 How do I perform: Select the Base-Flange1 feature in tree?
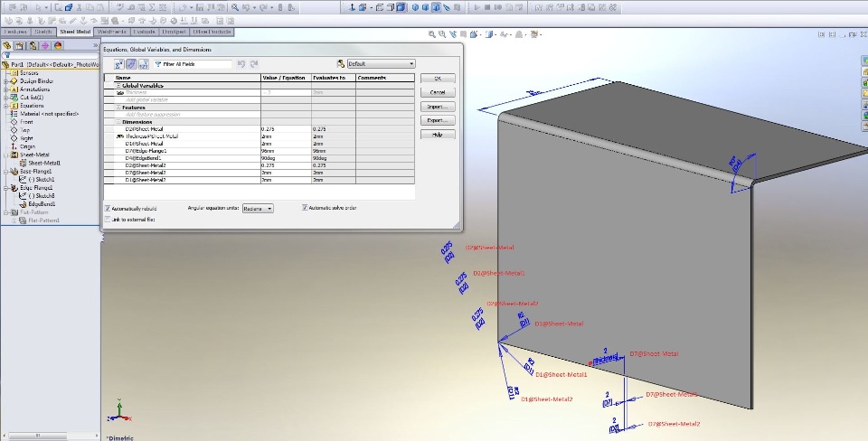click(x=36, y=172)
